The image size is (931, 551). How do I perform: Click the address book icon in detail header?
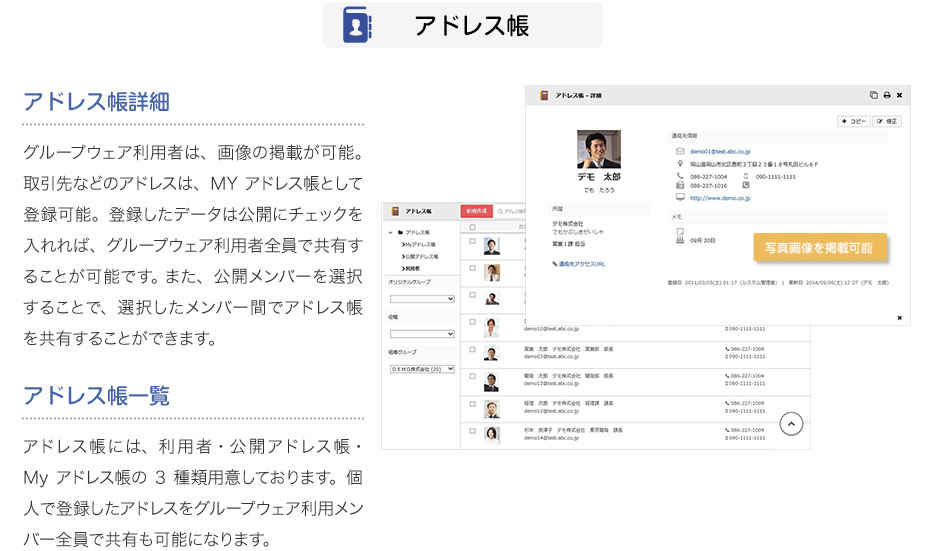pos(545,95)
